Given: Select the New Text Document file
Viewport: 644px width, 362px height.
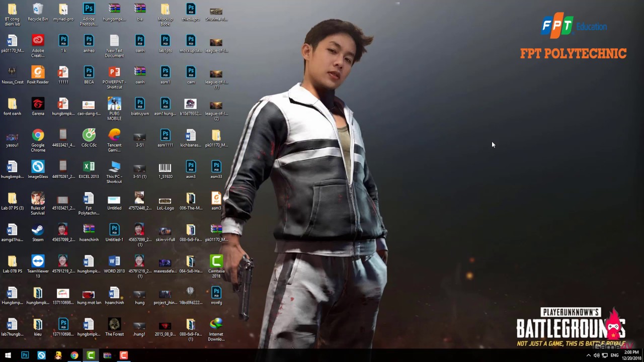Looking at the screenshot, I should point(114,46).
